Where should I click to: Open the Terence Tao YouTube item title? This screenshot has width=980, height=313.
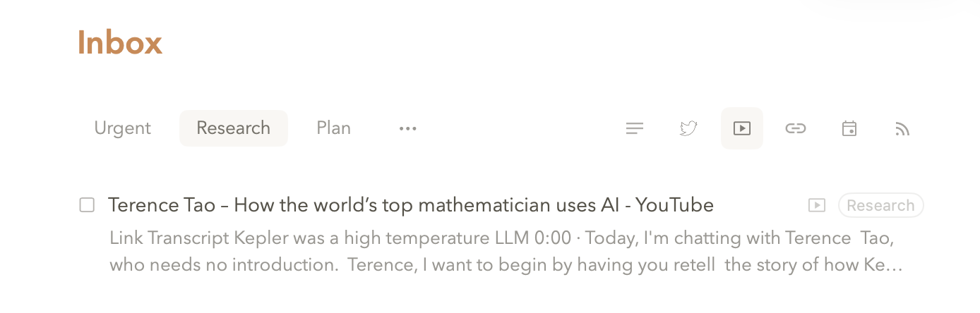[410, 205]
